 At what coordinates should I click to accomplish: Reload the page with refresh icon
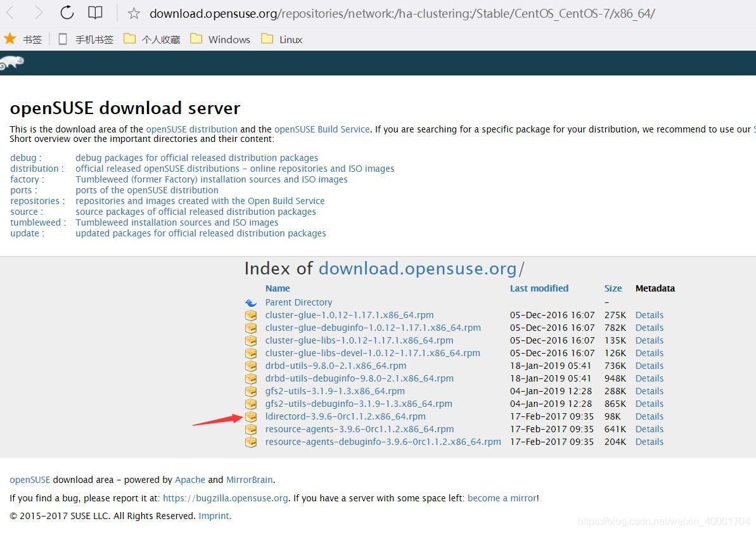[x=67, y=13]
